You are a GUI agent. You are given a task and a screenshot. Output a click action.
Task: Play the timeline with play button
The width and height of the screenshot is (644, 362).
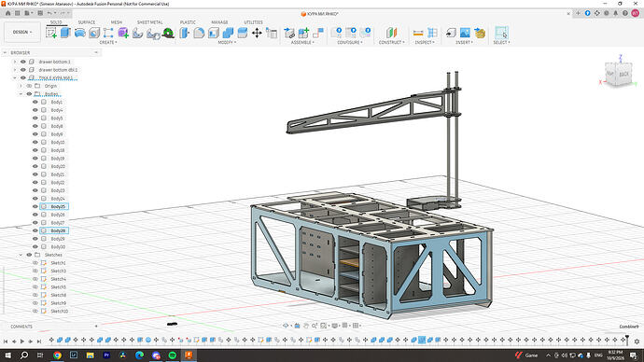22,341
